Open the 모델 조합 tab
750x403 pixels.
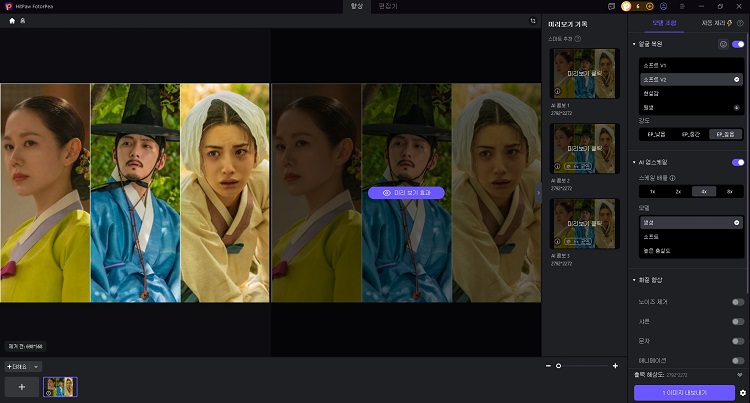pos(664,23)
